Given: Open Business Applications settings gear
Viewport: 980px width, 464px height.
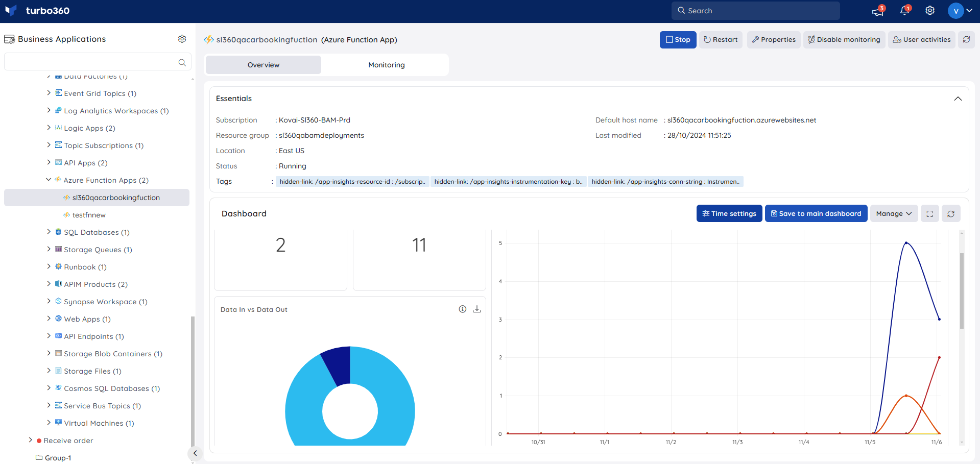Looking at the screenshot, I should (182, 39).
